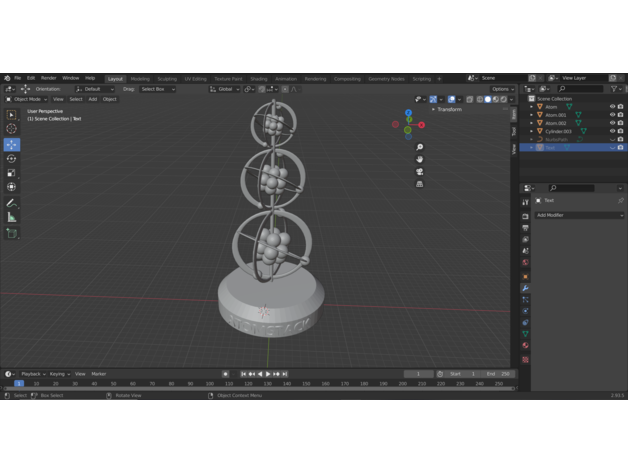
Task: Open the Add Modifier dropdown
Action: (578, 215)
